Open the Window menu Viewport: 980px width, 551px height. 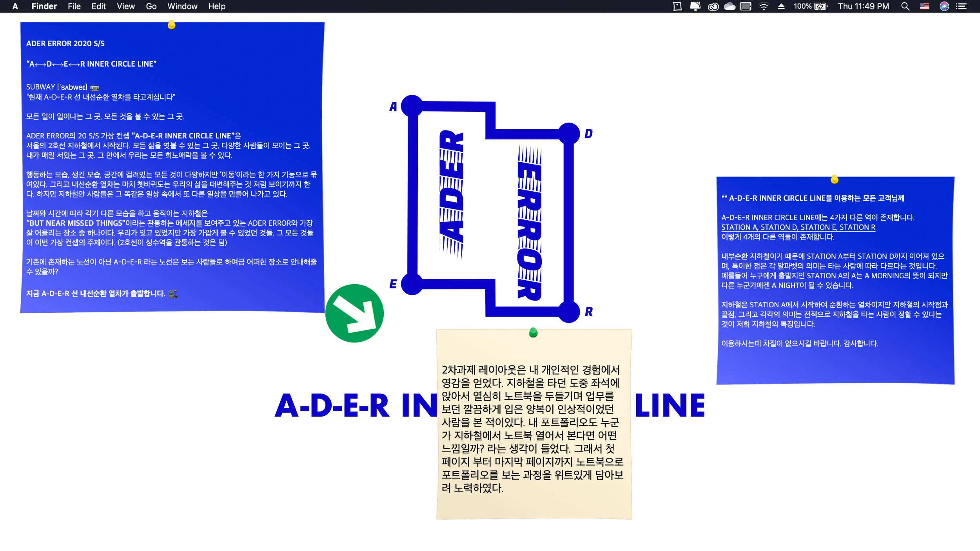coord(182,6)
